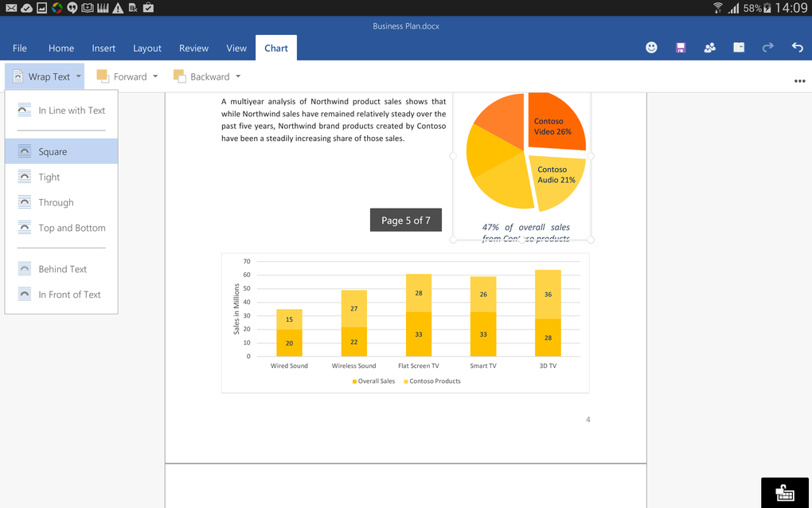This screenshot has width=812, height=508.
Task: Click the Page 5 of 7 indicator
Action: click(x=406, y=220)
